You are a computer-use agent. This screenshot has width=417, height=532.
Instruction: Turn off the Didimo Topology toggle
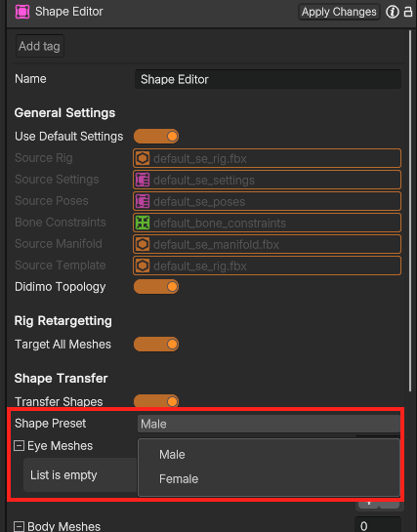coord(156,287)
